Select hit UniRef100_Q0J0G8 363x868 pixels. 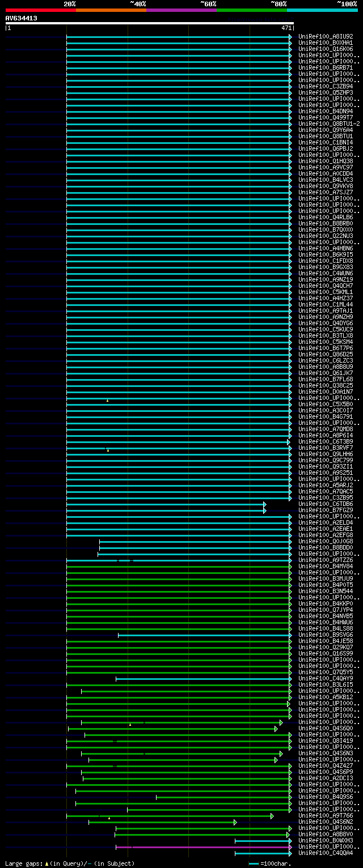[326, 541]
